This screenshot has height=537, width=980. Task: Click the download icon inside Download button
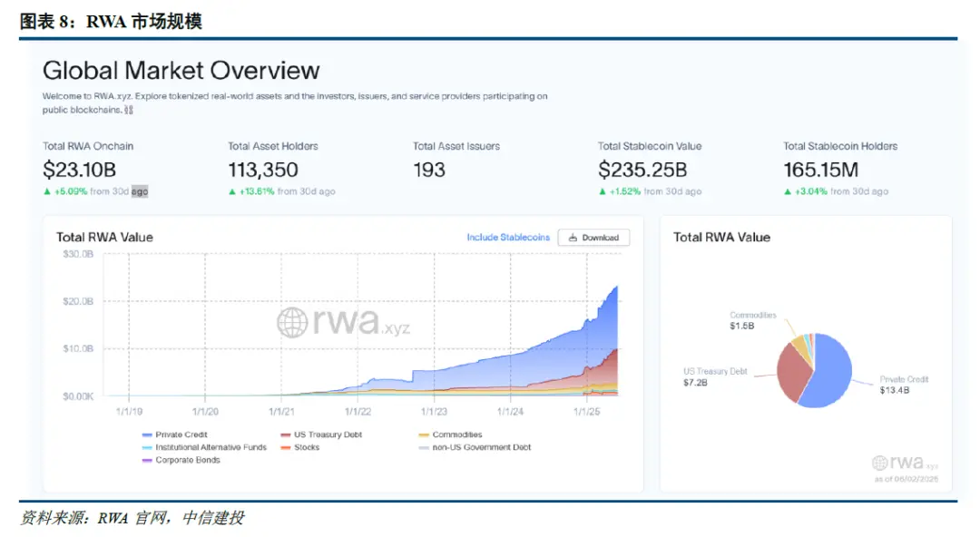(x=573, y=238)
